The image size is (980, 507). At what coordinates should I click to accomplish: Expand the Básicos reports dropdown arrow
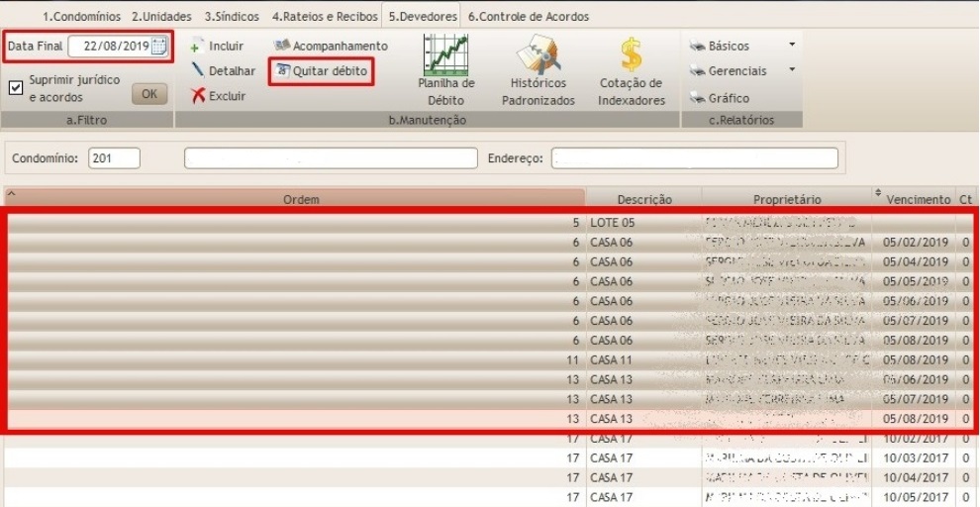(791, 46)
